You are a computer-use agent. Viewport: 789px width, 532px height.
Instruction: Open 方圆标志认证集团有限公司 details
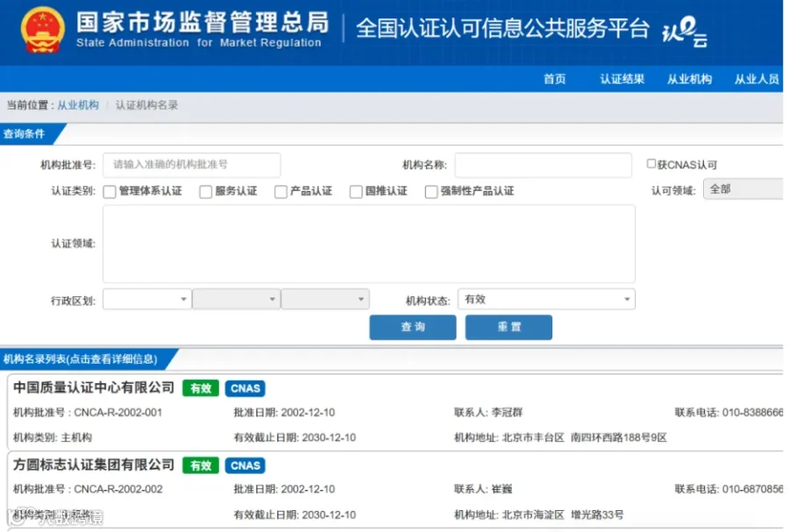coord(94,465)
